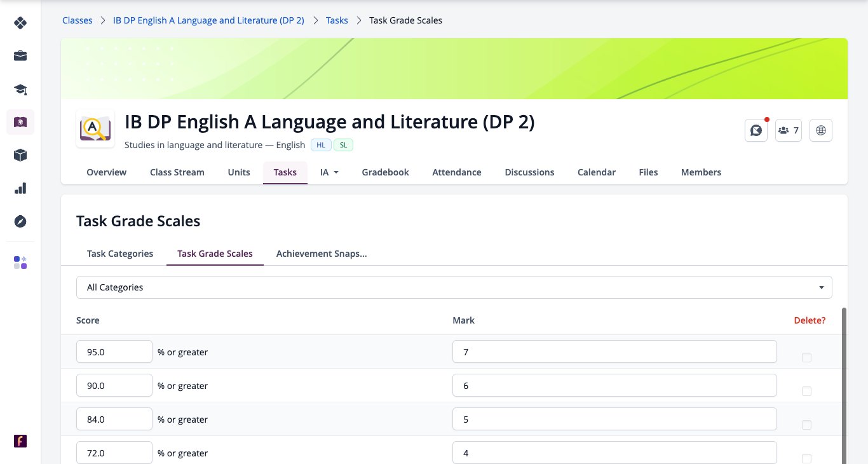The image size is (868, 464).
Task: Open the members count button showing 7
Action: (789, 130)
